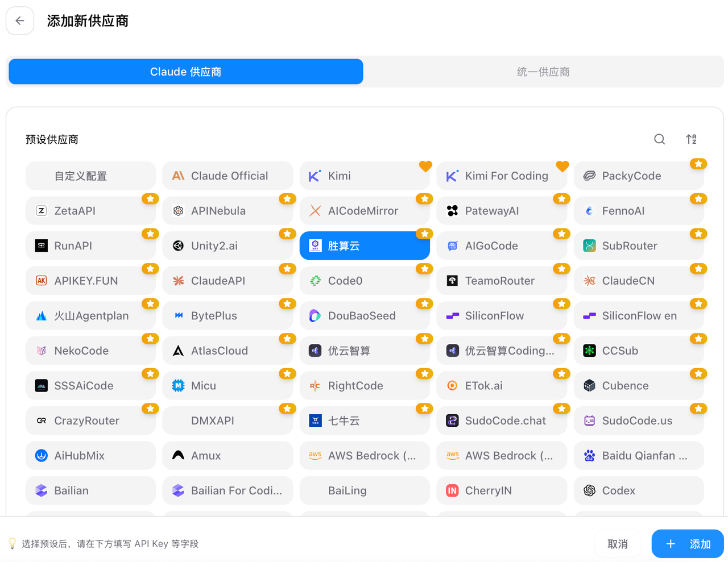Click the AICodeMirror cross logo
728x562 pixels.
315,211
